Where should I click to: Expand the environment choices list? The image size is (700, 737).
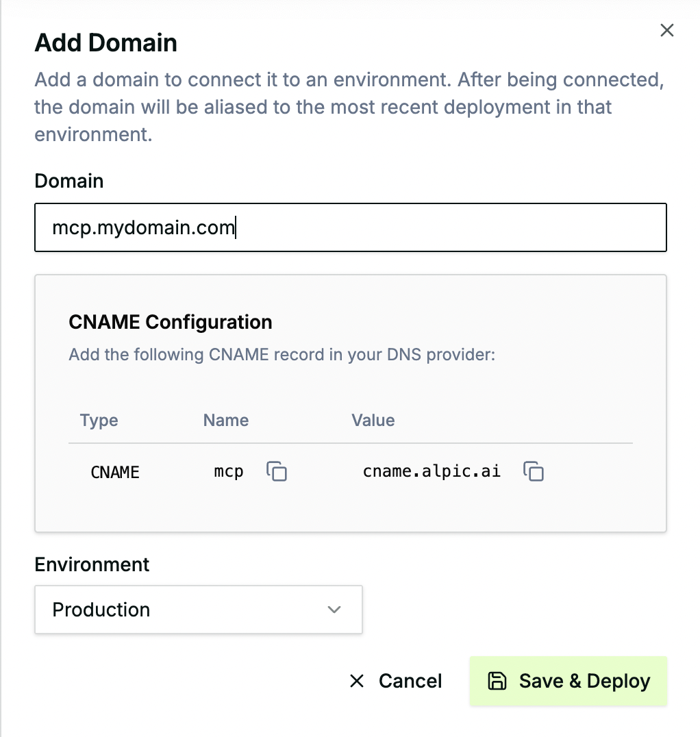(x=198, y=610)
